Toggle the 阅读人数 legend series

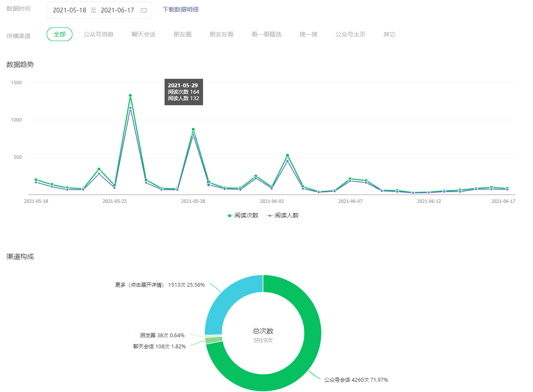(283, 216)
